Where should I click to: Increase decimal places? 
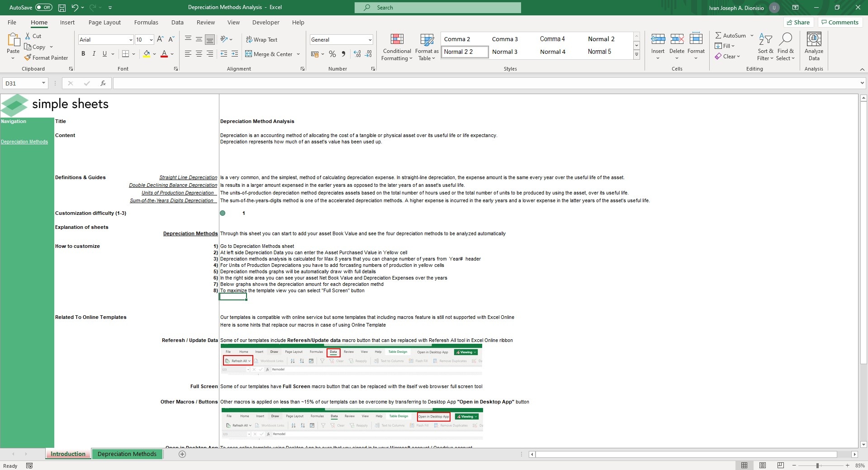[x=357, y=54]
